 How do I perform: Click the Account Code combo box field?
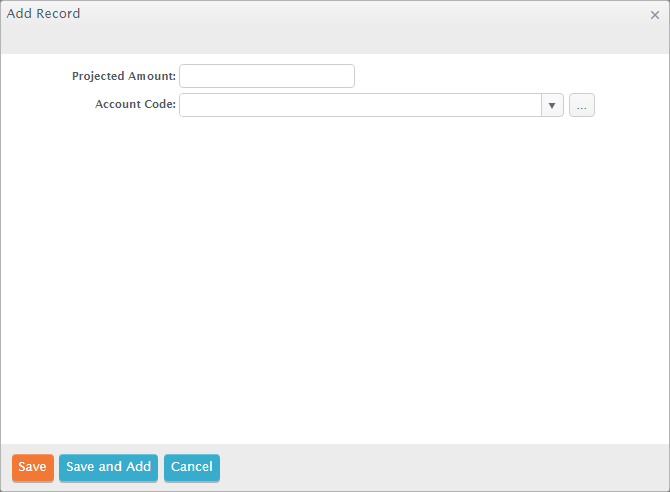360,105
